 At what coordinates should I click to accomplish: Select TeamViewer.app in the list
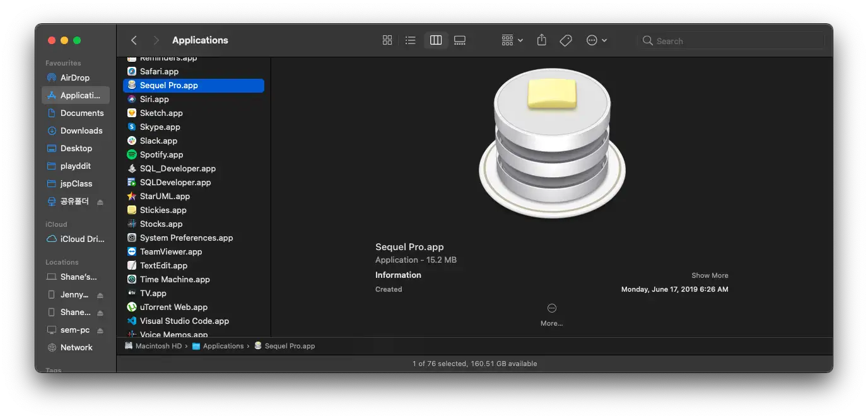click(x=194, y=251)
